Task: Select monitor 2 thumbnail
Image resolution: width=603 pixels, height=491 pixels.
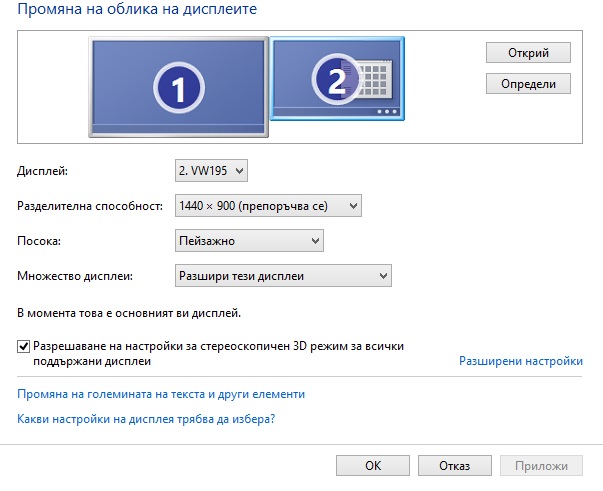Action: [x=337, y=78]
